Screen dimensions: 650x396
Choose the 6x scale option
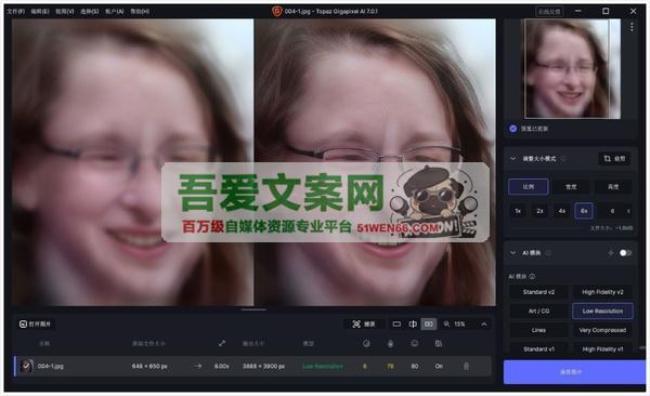(584, 211)
